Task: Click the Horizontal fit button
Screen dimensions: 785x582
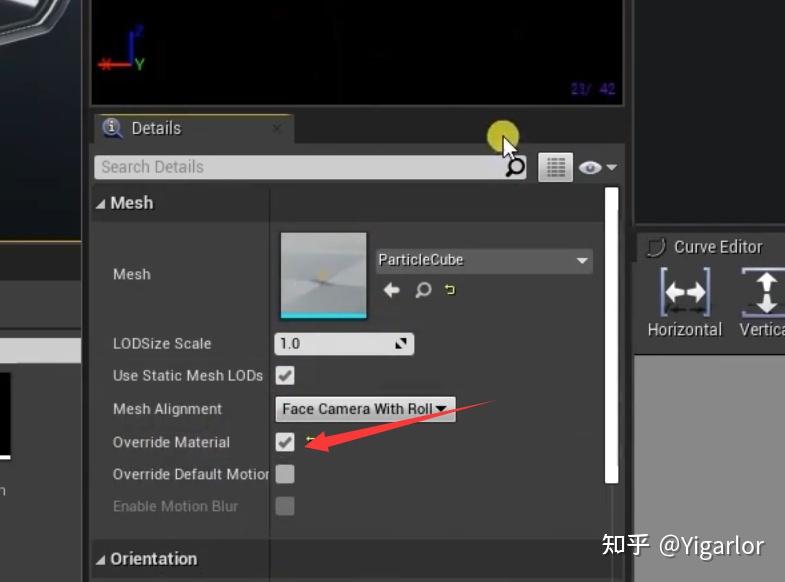Action: (x=685, y=303)
